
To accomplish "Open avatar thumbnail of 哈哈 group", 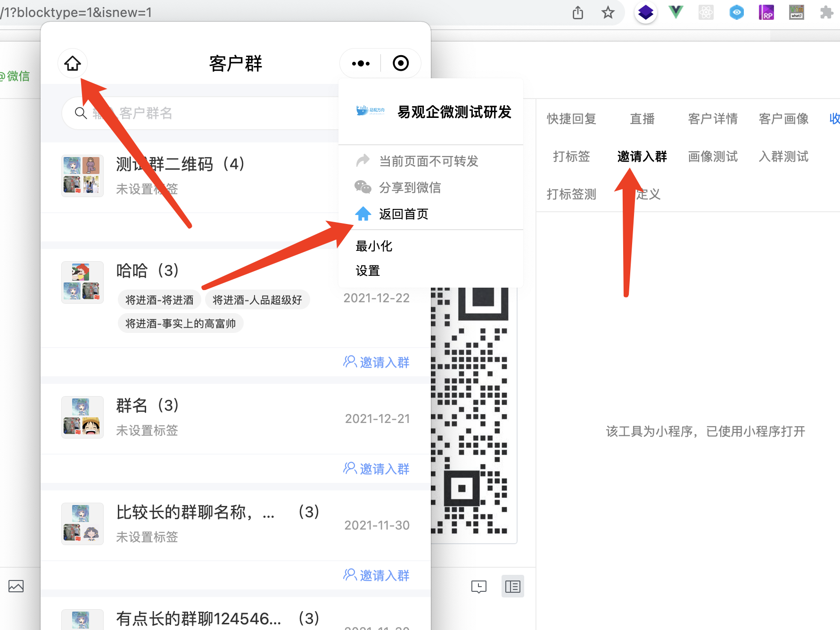I will (82, 282).
